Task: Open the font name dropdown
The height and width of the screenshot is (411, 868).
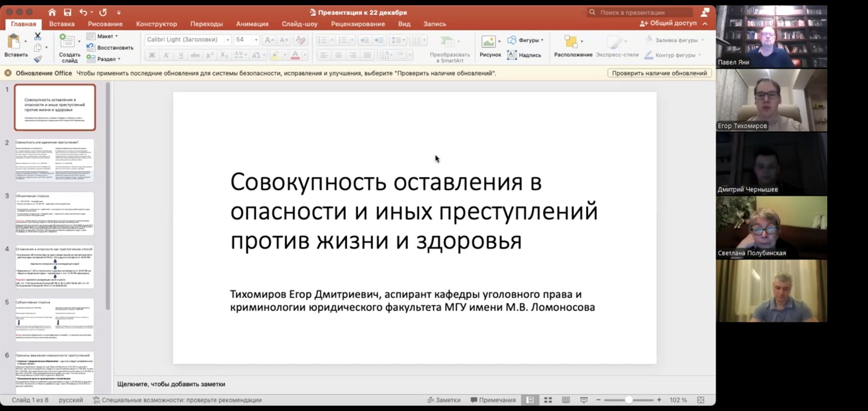Action: [x=228, y=40]
